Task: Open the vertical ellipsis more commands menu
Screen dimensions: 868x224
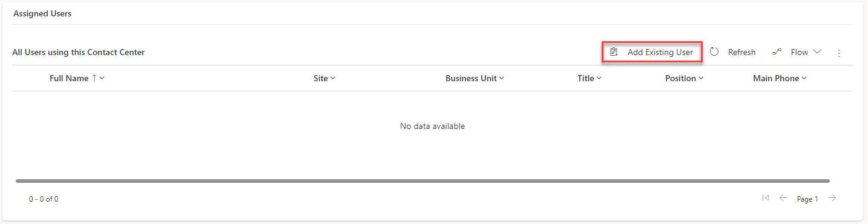Action: 839,53
